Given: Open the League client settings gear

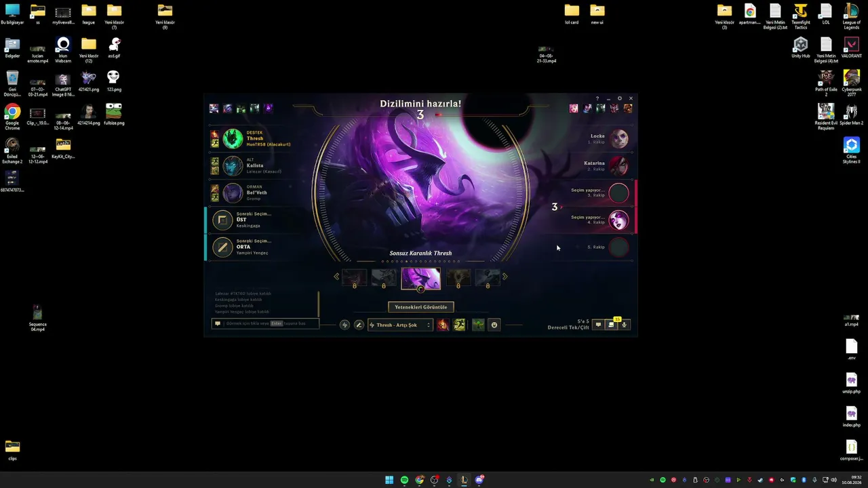Looking at the screenshot, I should [620, 99].
